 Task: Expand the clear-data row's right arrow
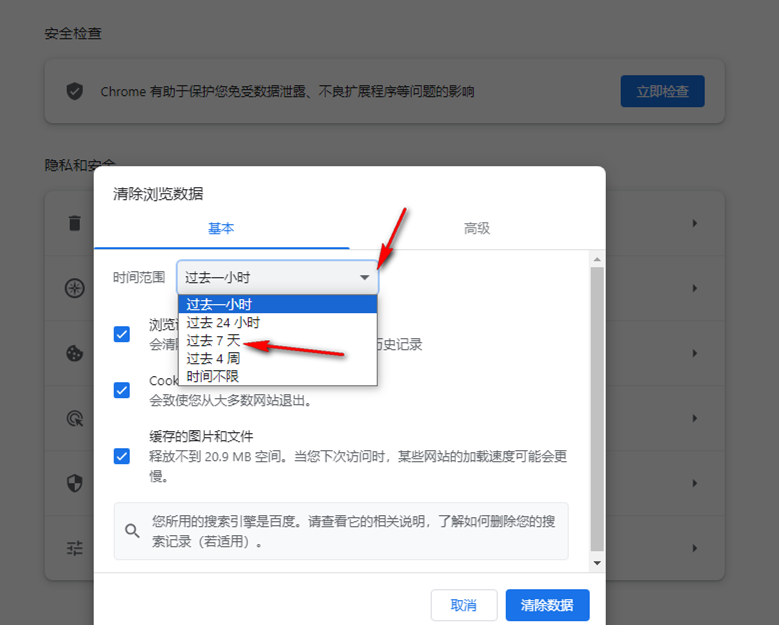pyautogui.click(x=695, y=223)
